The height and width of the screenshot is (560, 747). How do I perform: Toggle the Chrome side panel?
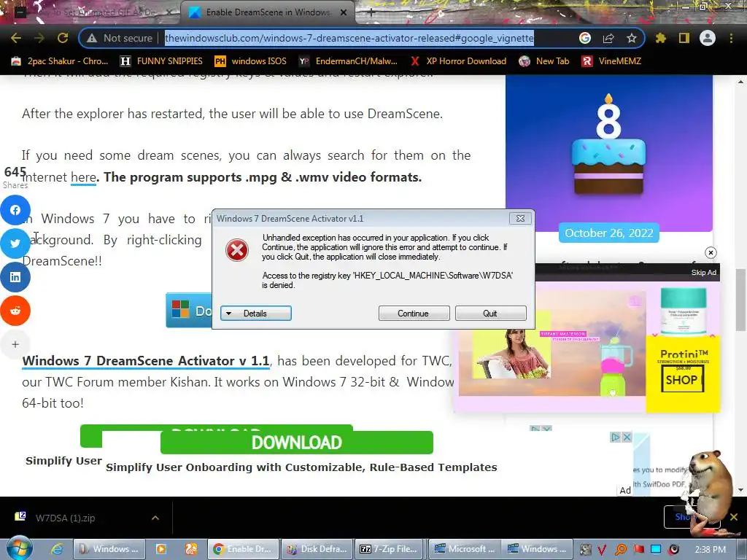684,38
